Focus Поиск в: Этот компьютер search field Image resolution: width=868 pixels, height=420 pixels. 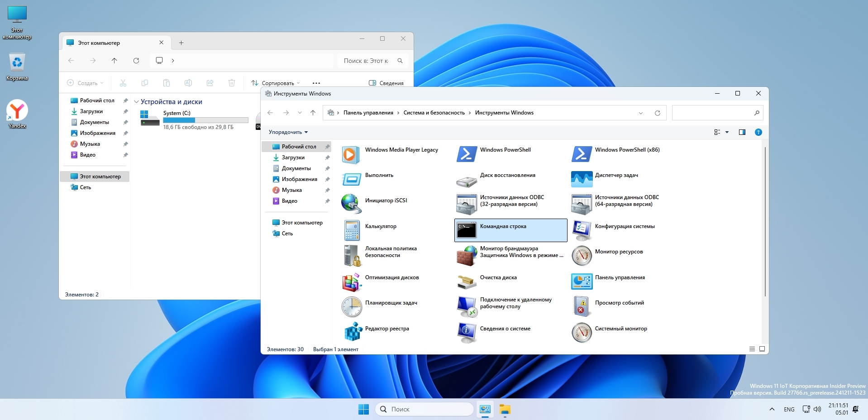(x=373, y=61)
